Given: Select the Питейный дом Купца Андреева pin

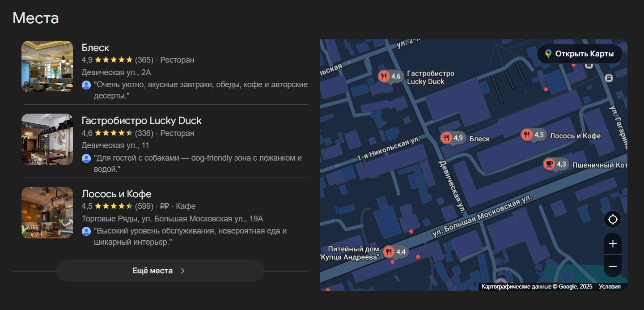Looking at the screenshot, I should (389, 252).
